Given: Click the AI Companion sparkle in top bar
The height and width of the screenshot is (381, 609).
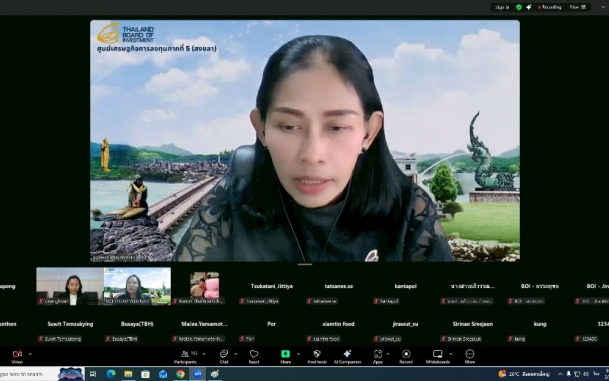Looking at the screenshot, I should point(529,7).
